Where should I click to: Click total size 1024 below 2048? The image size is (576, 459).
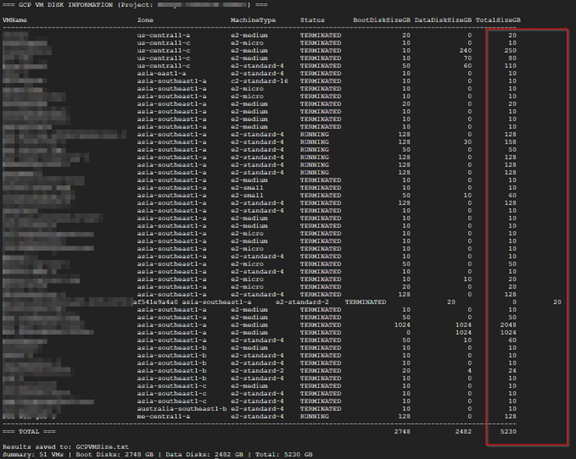click(x=508, y=332)
